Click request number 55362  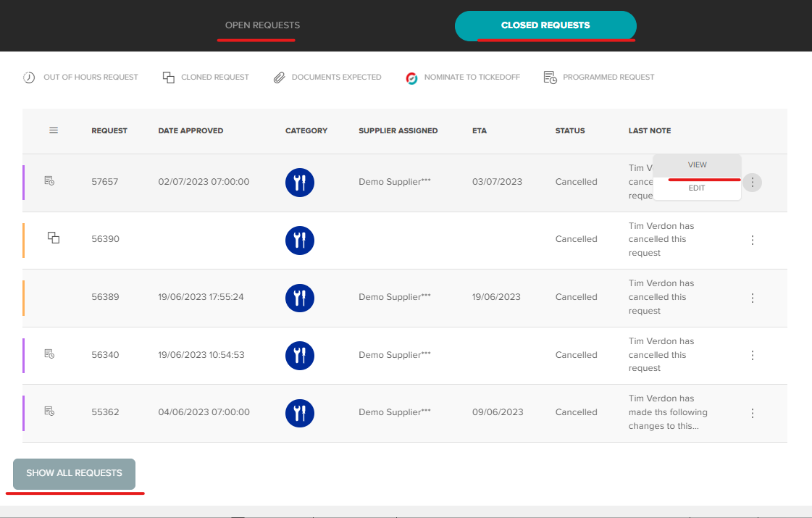[x=105, y=412]
